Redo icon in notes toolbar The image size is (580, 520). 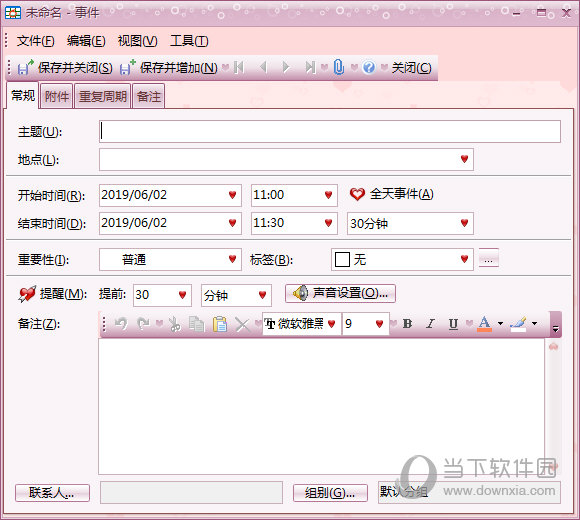(143, 324)
